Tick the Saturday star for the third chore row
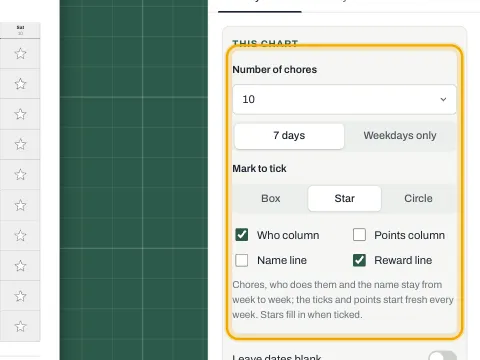480x360 pixels. click(x=20, y=114)
